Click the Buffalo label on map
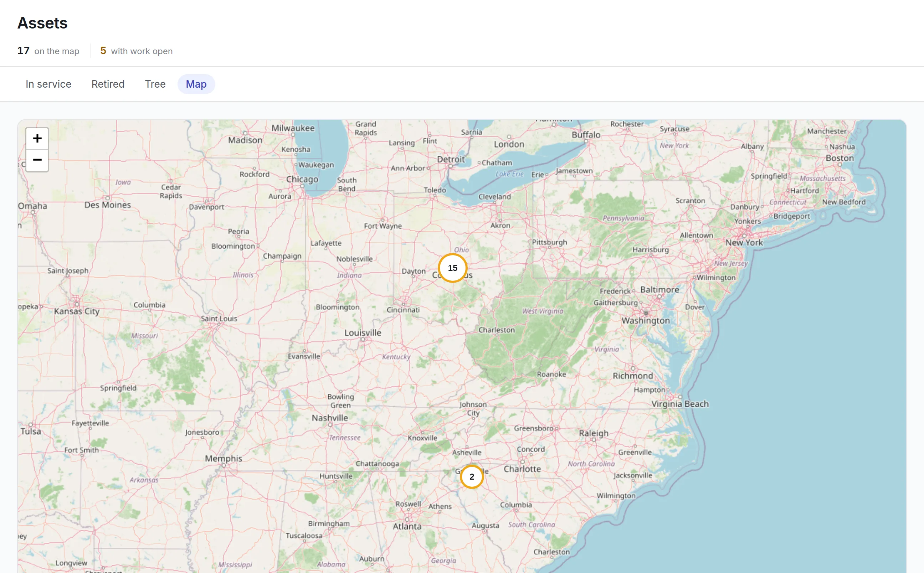This screenshot has width=924, height=573. (x=586, y=135)
